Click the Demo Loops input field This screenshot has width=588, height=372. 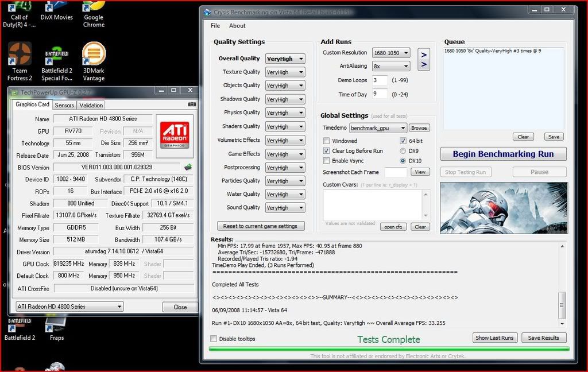[380, 80]
